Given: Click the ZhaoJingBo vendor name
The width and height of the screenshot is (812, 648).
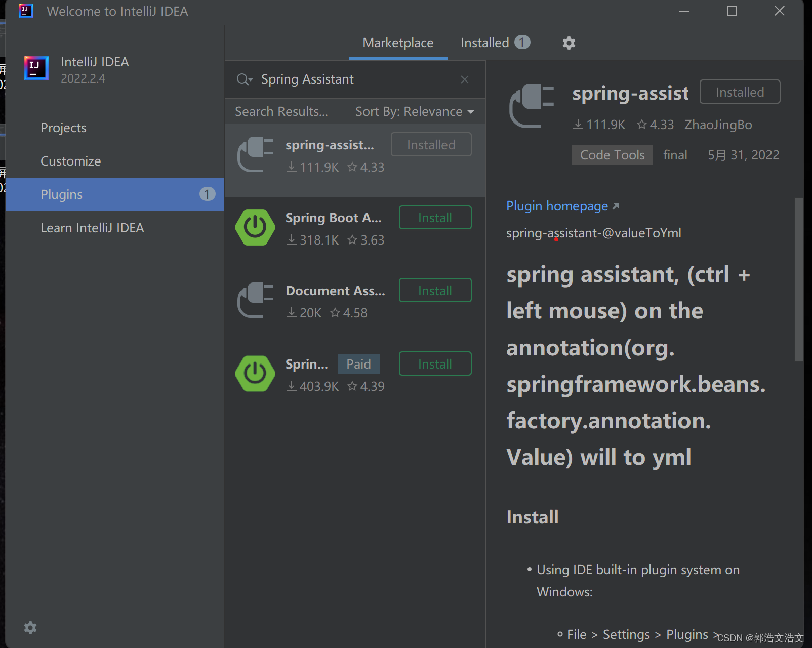Looking at the screenshot, I should pos(718,125).
